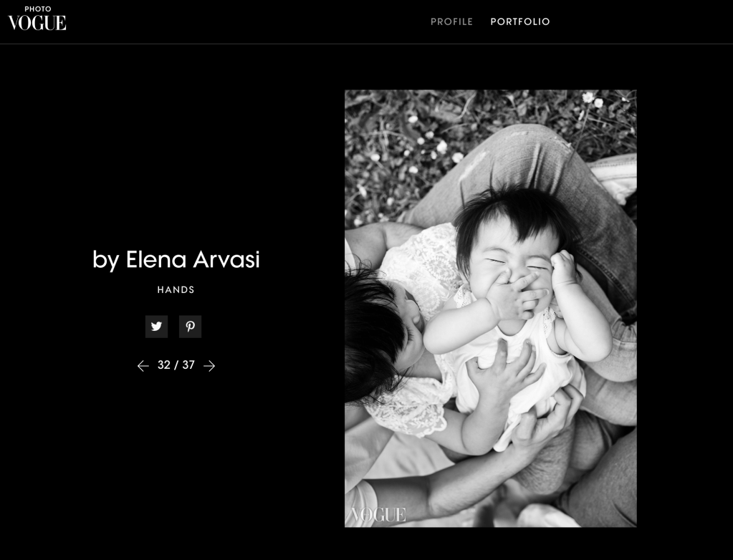The height and width of the screenshot is (560, 733).
Task: Advance to the next photo arrow
Action: coord(209,366)
